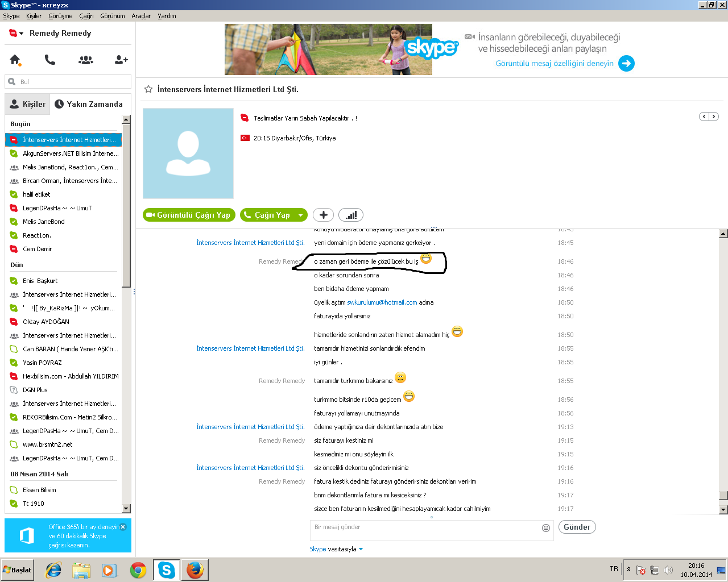This screenshot has width=728, height=582.
Task: Select Hexbilisim.com - Abdullah YILDIRIM contact
Action: 64,376
